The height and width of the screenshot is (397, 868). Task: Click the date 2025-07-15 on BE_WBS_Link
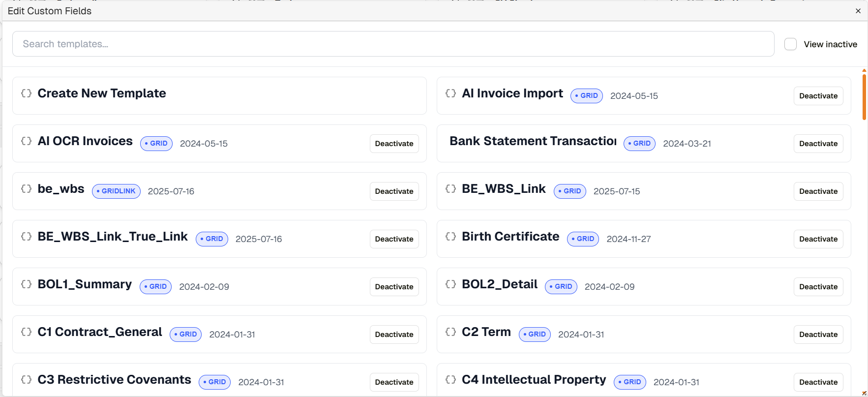click(617, 191)
